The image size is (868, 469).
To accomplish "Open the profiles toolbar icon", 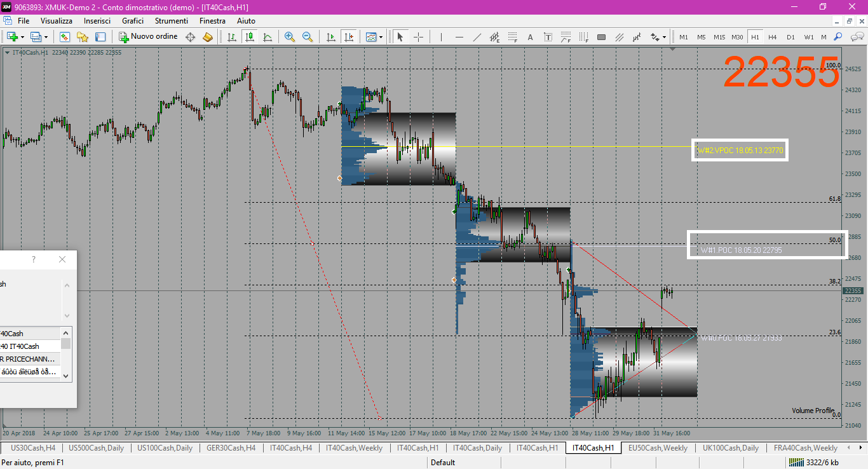I will pos(36,37).
